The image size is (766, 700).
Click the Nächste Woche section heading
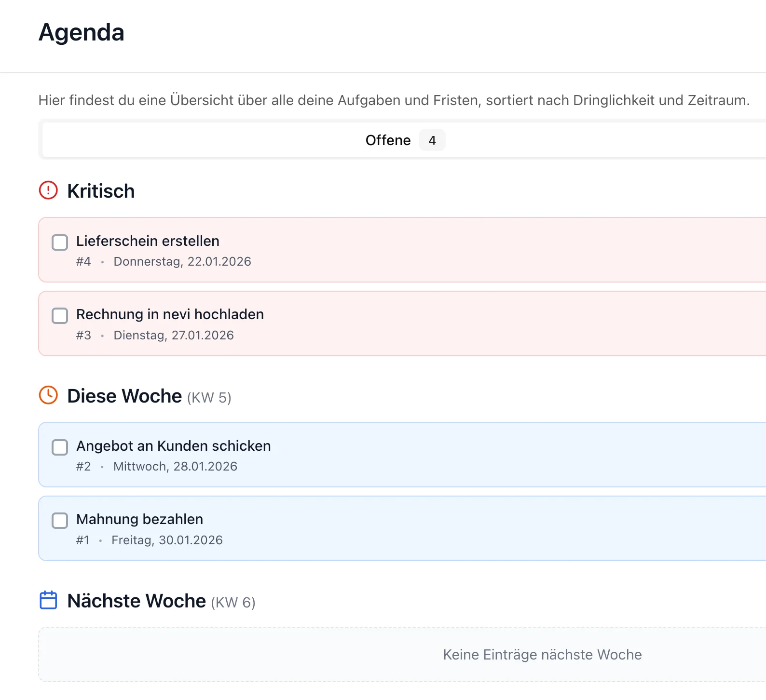coord(137,601)
